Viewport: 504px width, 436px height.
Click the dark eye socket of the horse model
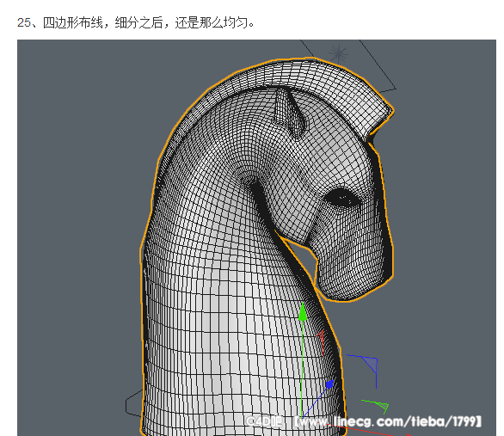pyautogui.click(x=342, y=197)
